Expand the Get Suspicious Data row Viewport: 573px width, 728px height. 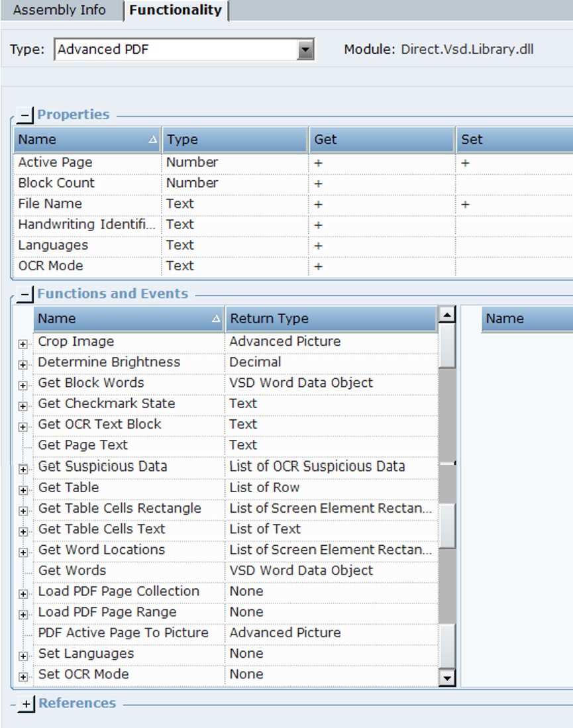click(23, 469)
